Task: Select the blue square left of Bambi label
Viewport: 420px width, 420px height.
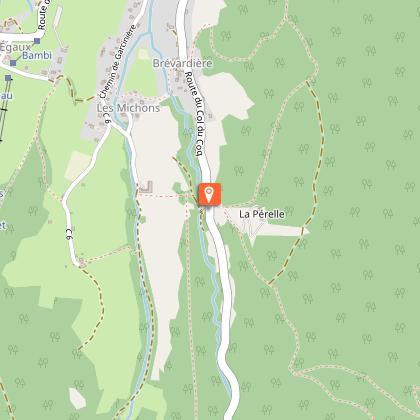Action: 13,63
